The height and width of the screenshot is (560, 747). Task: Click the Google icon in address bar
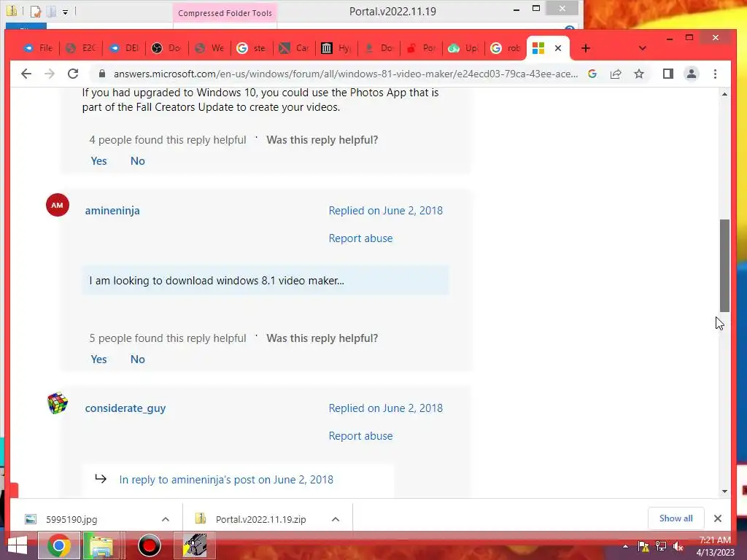592,74
